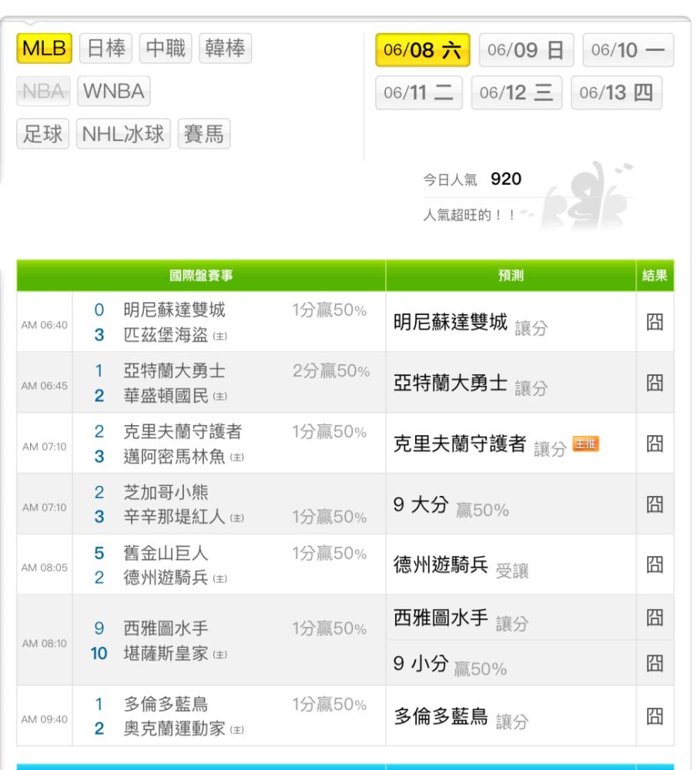The image size is (700, 770).
Task: Click the AM 08:05 game time
Action: [x=44, y=567]
